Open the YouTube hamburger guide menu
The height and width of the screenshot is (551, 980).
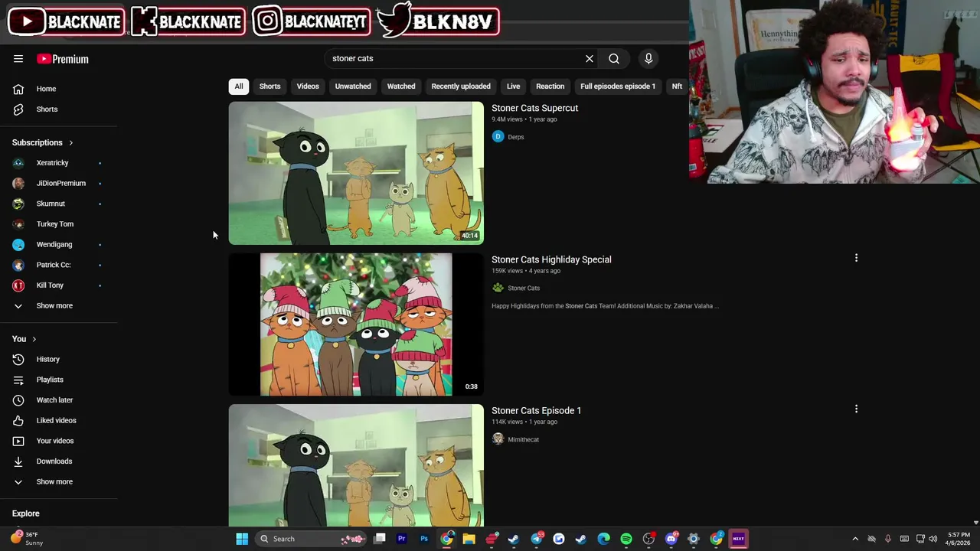pyautogui.click(x=18, y=59)
